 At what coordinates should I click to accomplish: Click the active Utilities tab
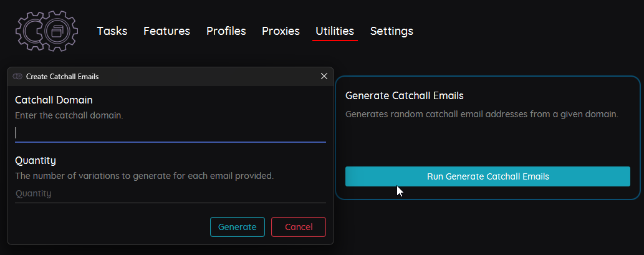(335, 31)
